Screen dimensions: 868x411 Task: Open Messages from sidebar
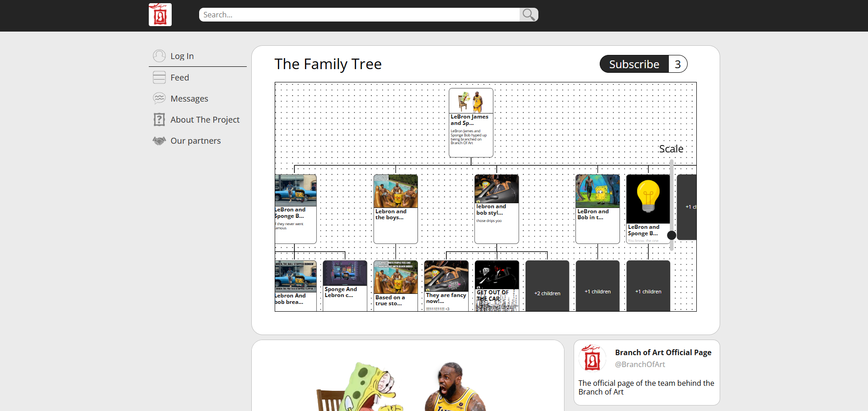point(190,98)
